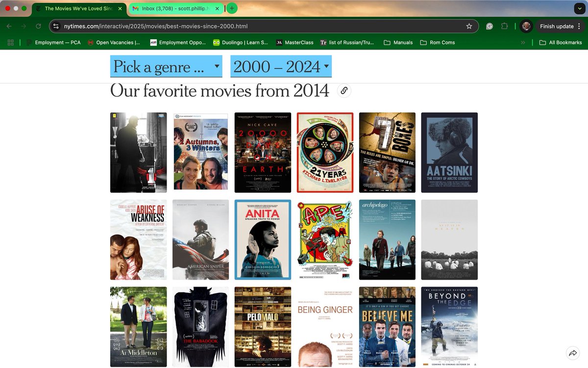Select the 20,000 Days on Earth poster
The width and height of the screenshot is (588, 368).
tap(263, 153)
